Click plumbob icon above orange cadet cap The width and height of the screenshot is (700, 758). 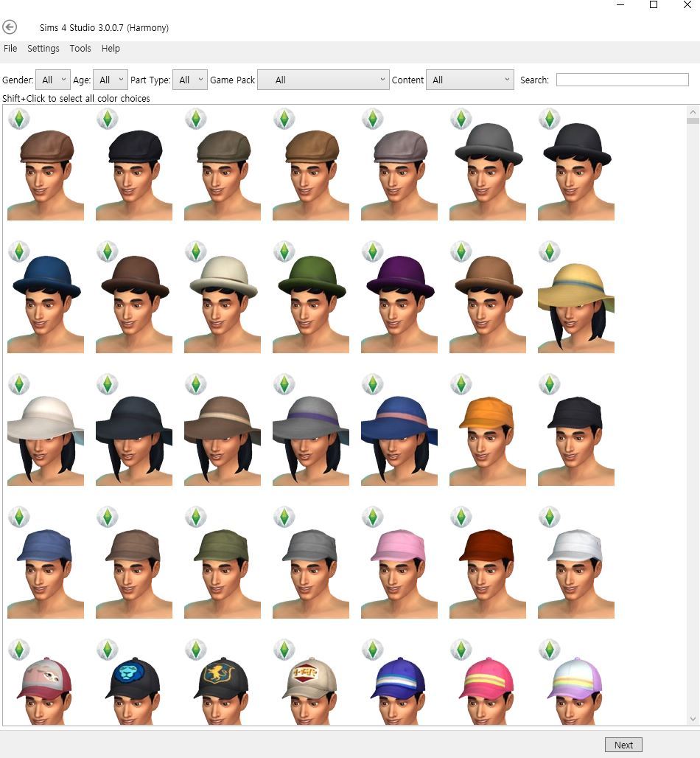[461, 384]
